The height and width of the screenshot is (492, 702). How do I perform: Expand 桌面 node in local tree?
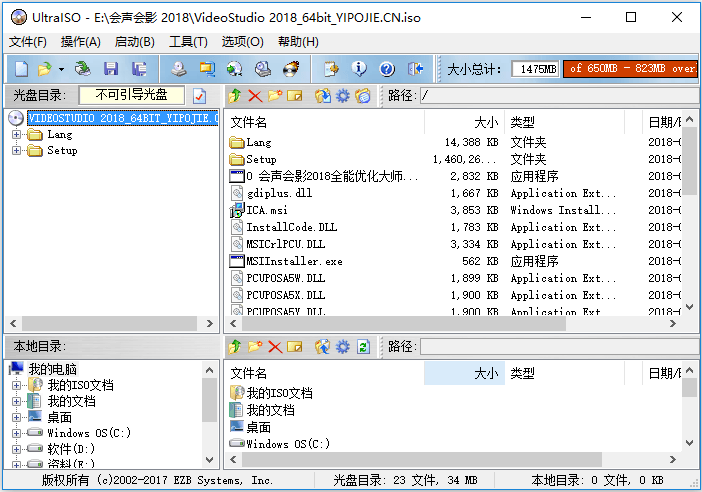[x=16, y=417]
